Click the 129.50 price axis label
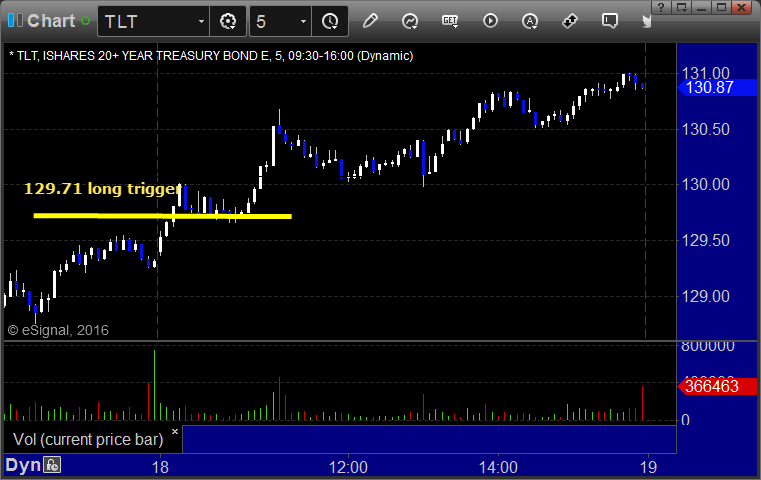Screen dimensions: 761x480 (x=705, y=241)
